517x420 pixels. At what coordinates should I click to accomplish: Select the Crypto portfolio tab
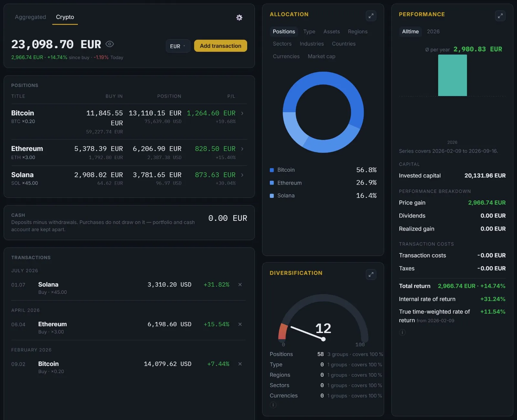65,17
